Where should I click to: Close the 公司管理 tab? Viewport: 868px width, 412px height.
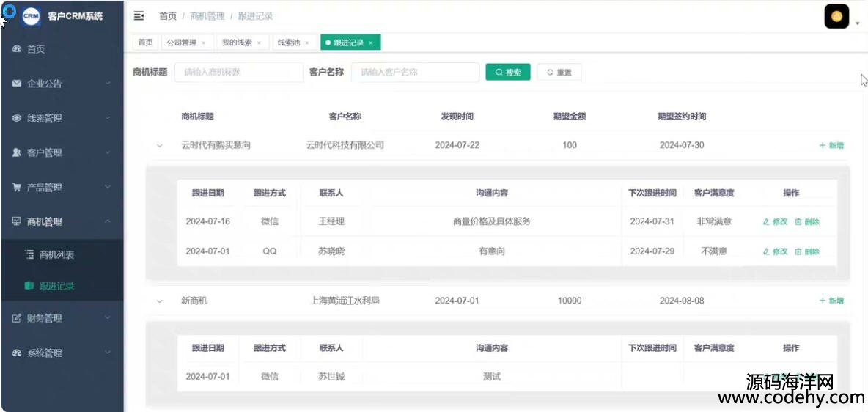(x=203, y=43)
